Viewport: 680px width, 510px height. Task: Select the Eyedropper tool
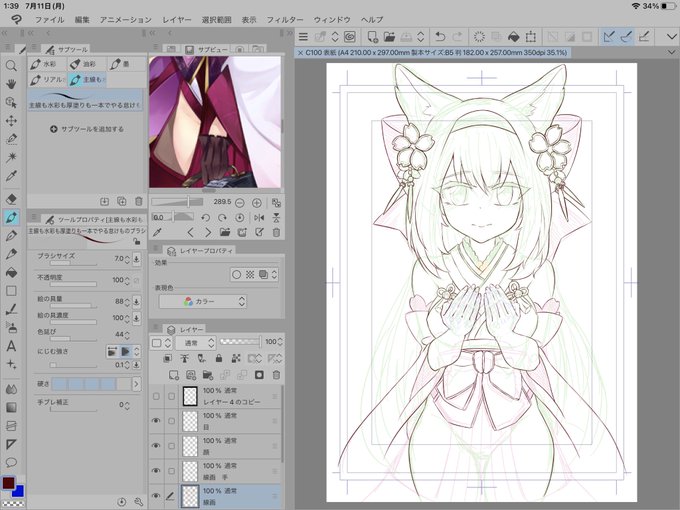tap(11, 176)
